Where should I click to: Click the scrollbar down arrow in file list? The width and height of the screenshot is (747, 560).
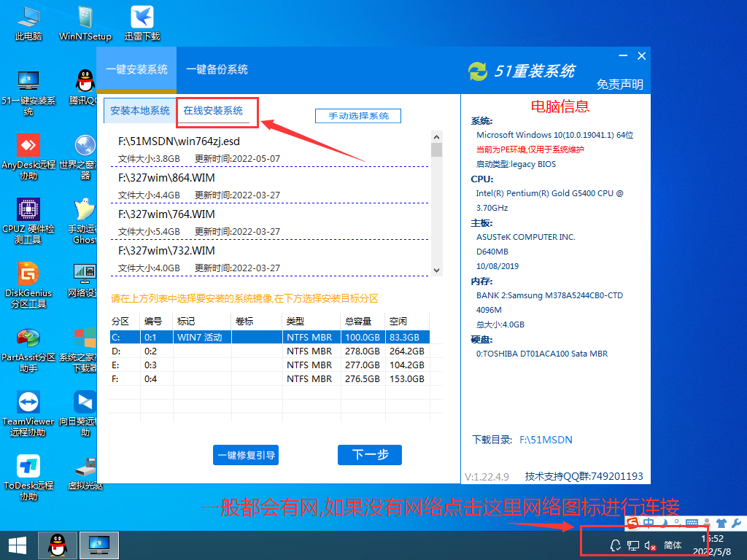pos(436,270)
